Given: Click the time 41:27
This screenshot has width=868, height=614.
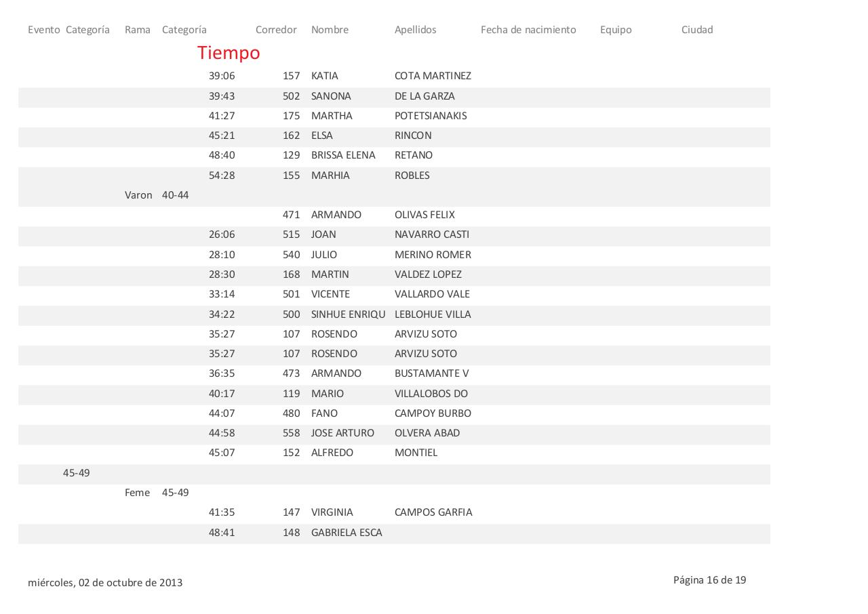Looking at the screenshot, I should click(222, 116).
